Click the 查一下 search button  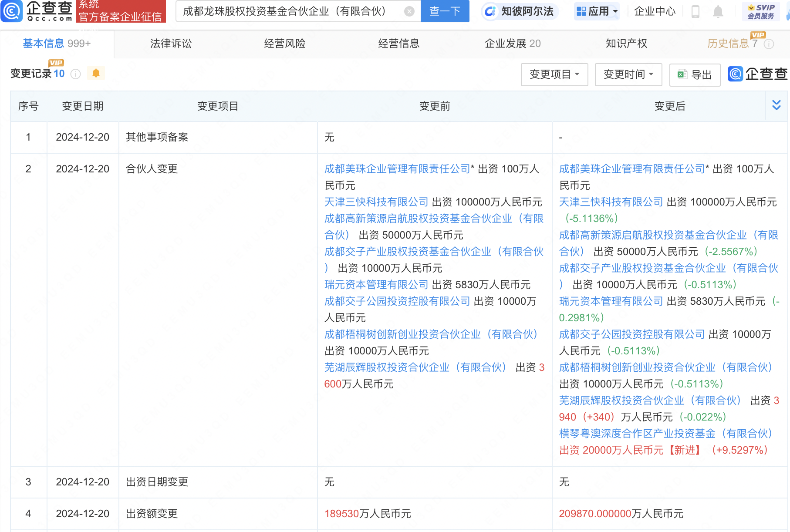[x=445, y=11]
